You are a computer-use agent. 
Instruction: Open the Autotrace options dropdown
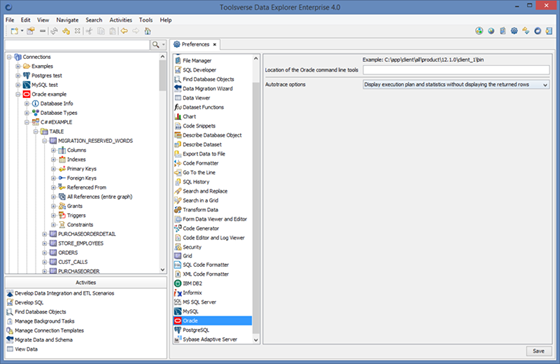tap(456, 84)
